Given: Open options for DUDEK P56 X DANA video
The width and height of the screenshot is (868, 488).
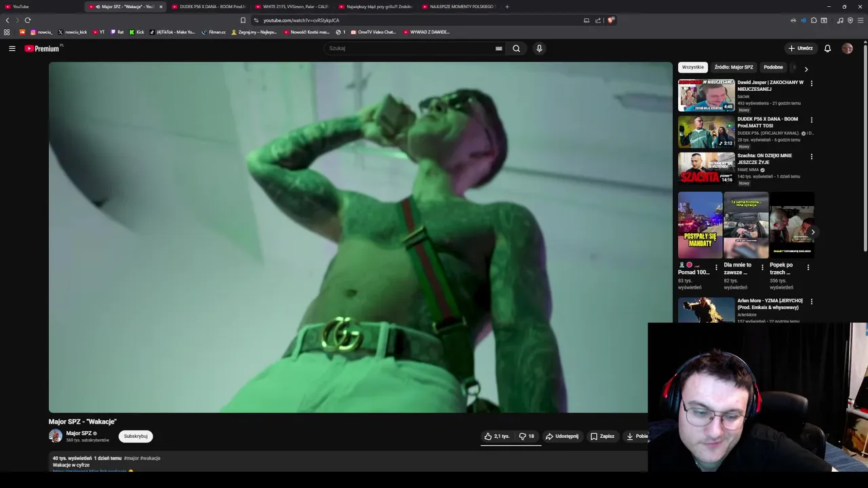Looking at the screenshot, I should (811, 120).
